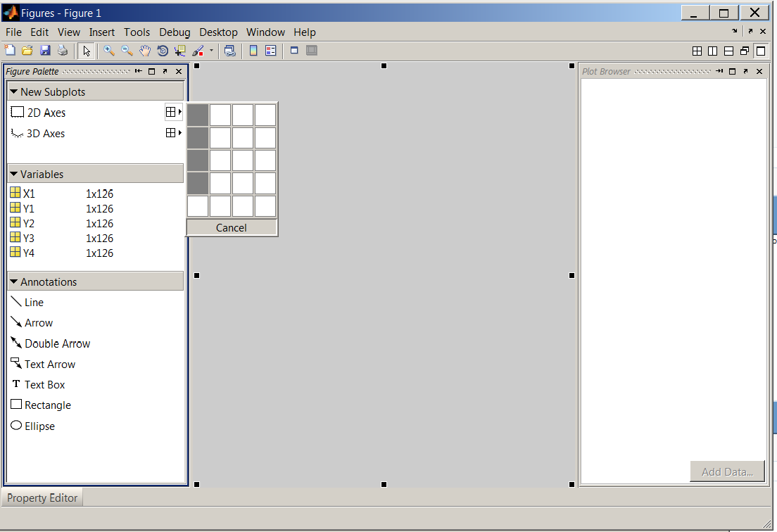Activate the Pan tool

[x=145, y=50]
